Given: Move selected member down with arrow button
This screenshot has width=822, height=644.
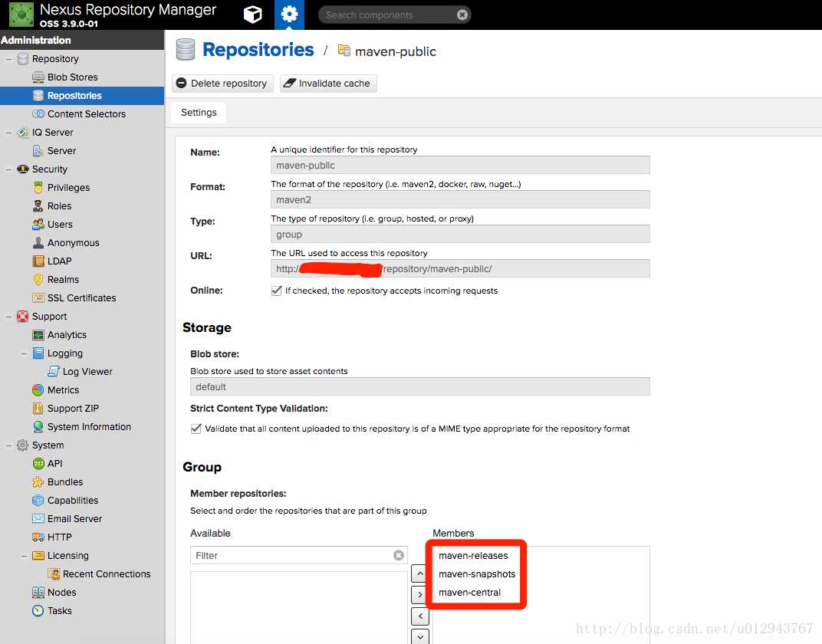Looking at the screenshot, I should click(x=420, y=636).
